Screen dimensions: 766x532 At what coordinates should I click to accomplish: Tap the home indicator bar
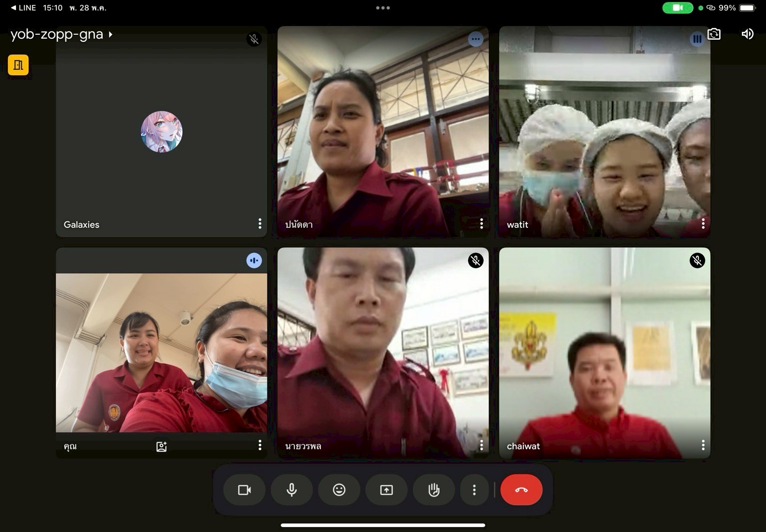pos(383,525)
